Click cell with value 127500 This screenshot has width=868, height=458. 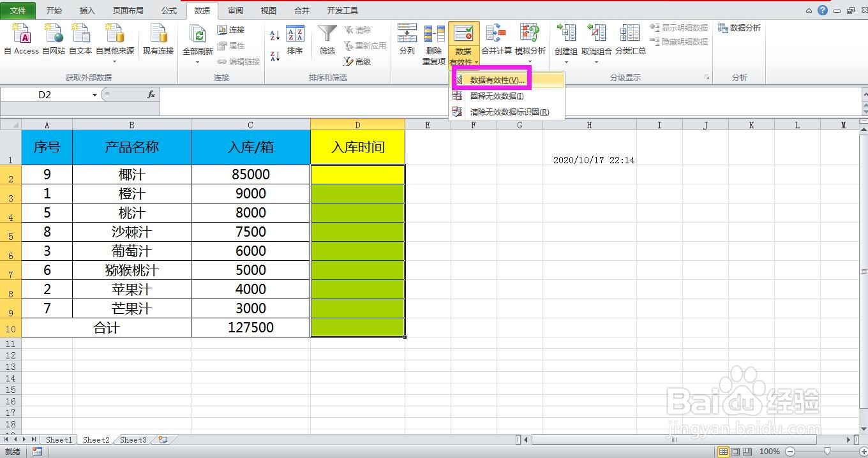(x=250, y=328)
